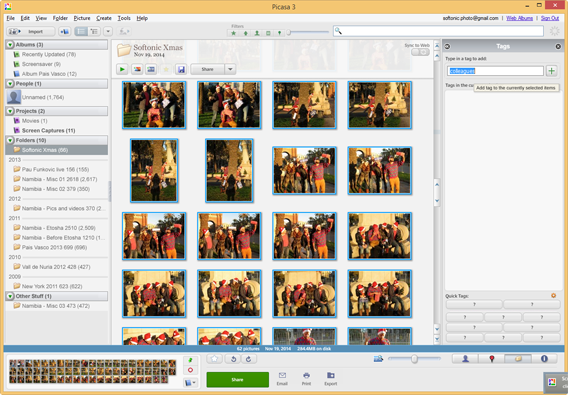
Task: Toggle the Tags panel button
Action: coord(518,359)
